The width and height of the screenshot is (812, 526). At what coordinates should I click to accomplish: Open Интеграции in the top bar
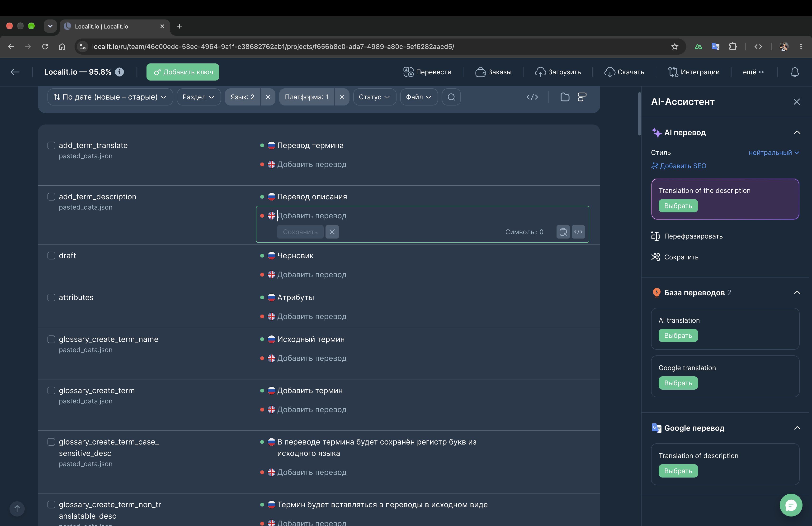(694, 72)
